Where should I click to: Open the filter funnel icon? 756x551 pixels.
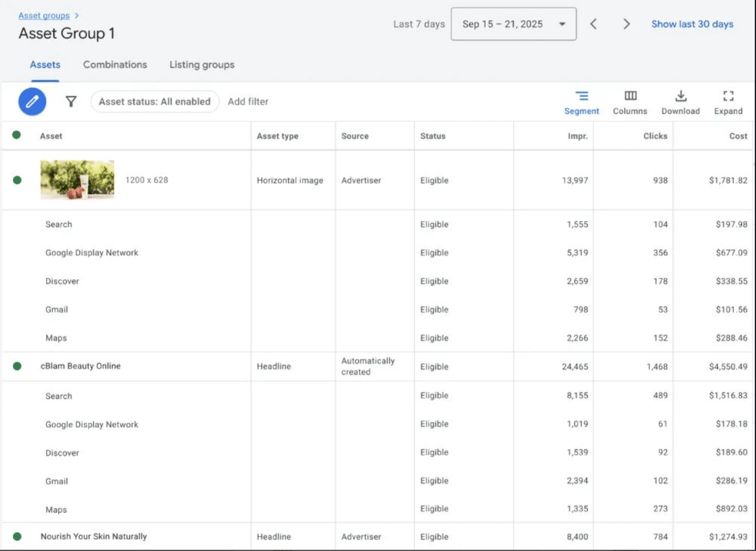[x=71, y=101]
